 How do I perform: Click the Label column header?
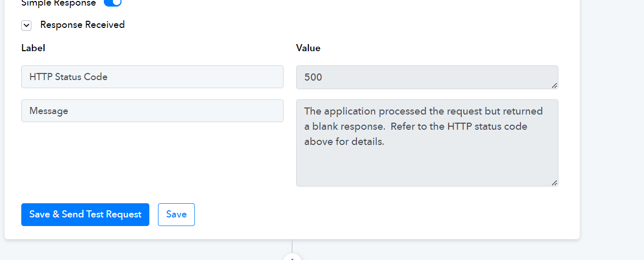(x=33, y=48)
